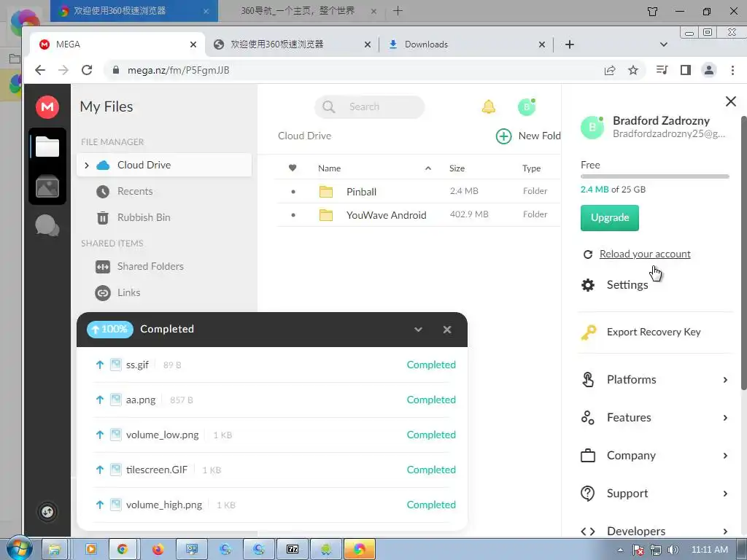This screenshot has width=747, height=560.
Task: Open the Cloud Drive file manager icon
Action: click(x=47, y=147)
